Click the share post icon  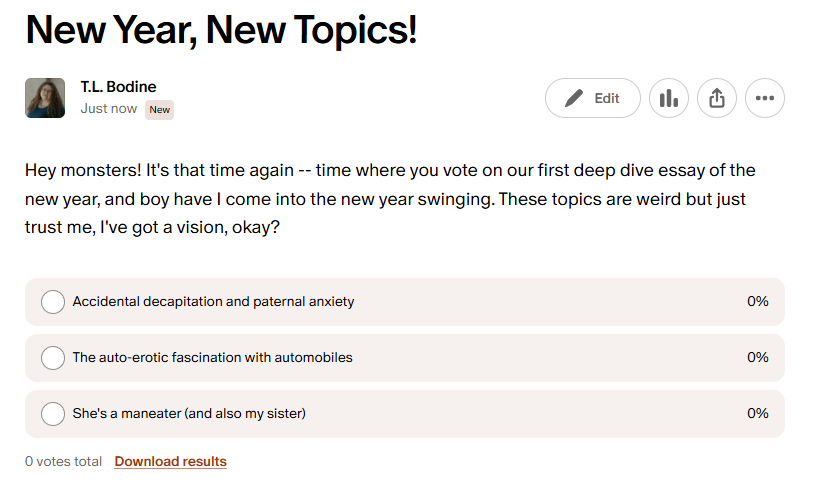click(717, 98)
